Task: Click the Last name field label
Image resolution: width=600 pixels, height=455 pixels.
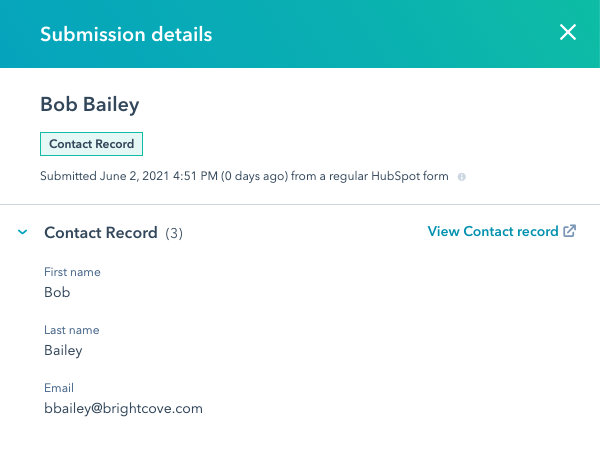Action: (71, 330)
